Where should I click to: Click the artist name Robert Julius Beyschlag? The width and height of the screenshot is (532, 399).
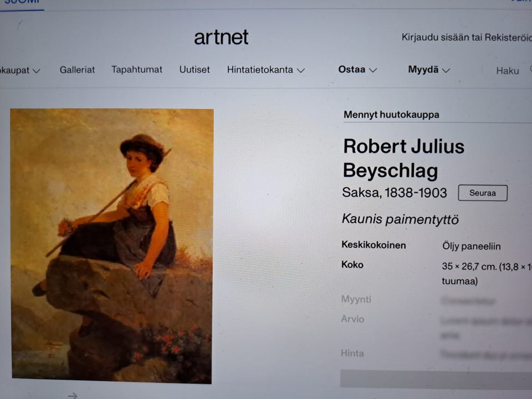(x=404, y=158)
